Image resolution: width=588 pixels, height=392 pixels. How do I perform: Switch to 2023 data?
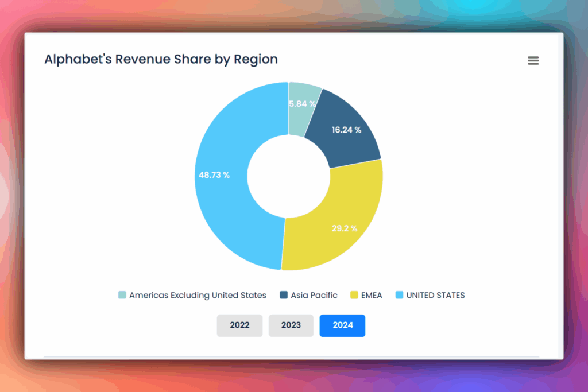point(291,325)
